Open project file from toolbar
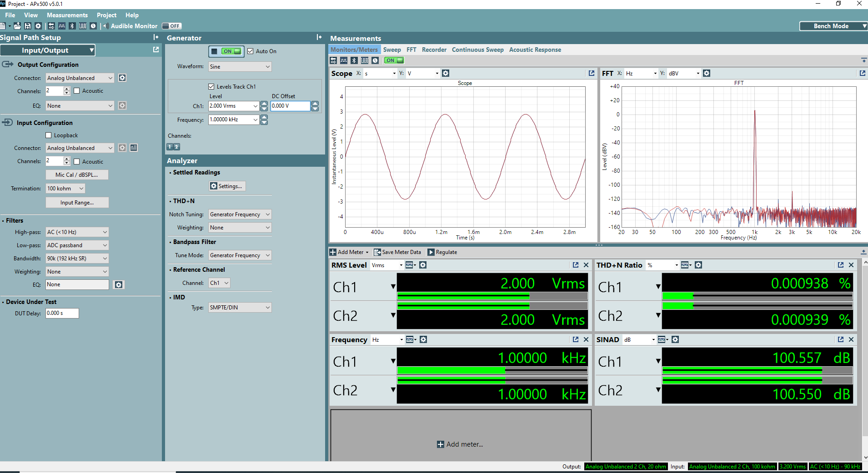Screen dimensions: 868x473 (x=17, y=26)
